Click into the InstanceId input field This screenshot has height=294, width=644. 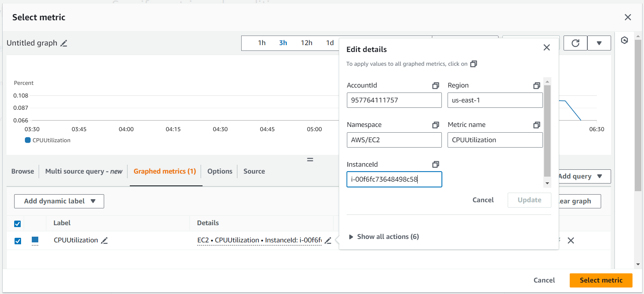[394, 179]
